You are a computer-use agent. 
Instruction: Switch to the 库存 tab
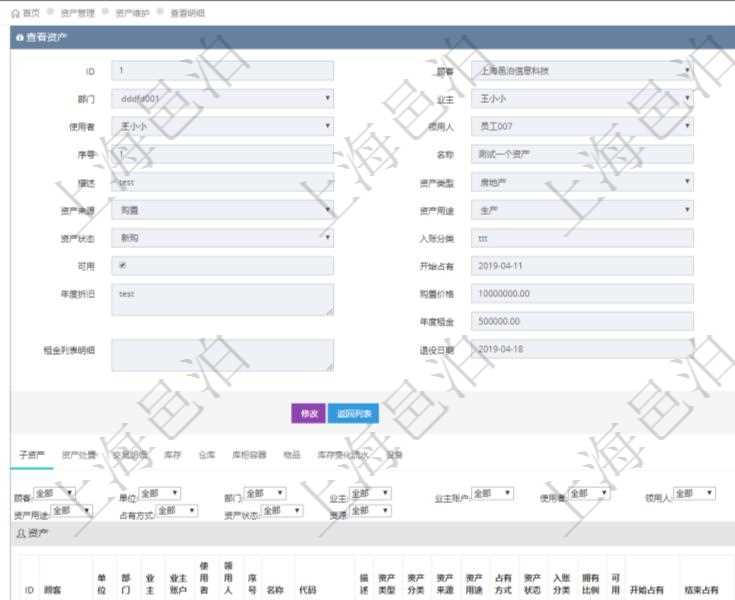[172, 454]
